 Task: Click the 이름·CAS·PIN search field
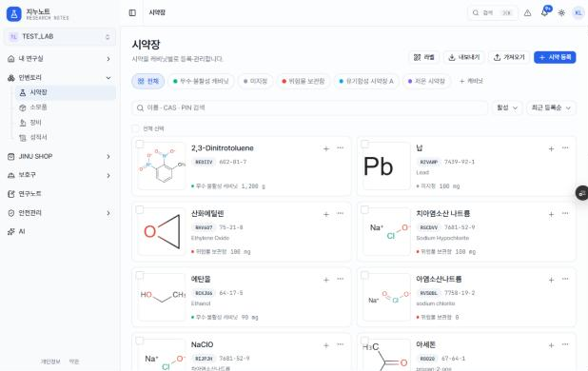click(309, 107)
